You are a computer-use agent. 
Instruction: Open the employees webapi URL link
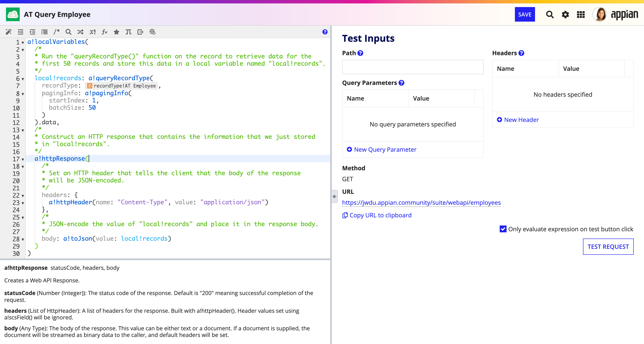[421, 202]
